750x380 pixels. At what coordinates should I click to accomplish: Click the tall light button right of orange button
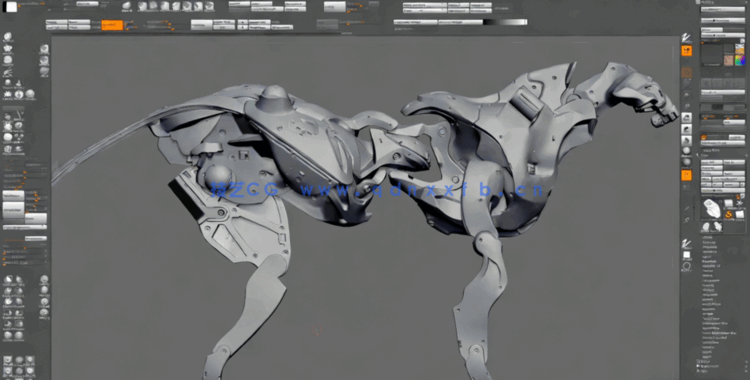(201, 25)
